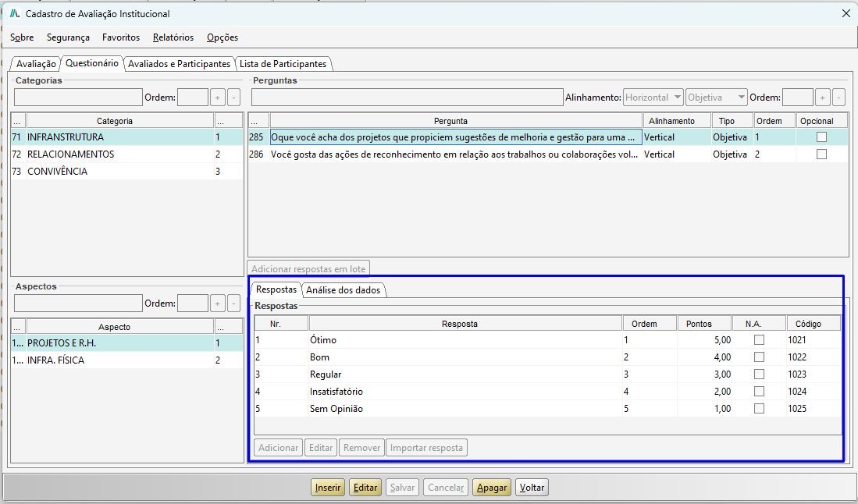Click the plus button in Perguntas
Image resolution: width=858 pixels, height=504 pixels.
pos(822,98)
